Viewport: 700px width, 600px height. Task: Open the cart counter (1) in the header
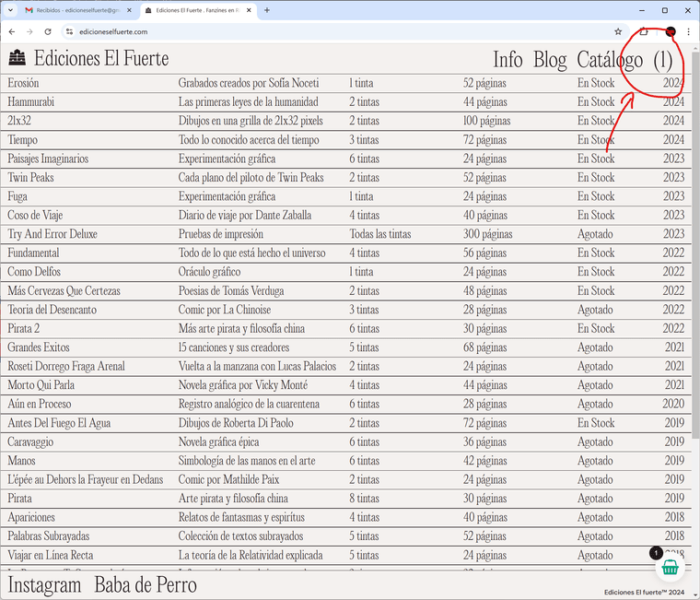(663, 60)
